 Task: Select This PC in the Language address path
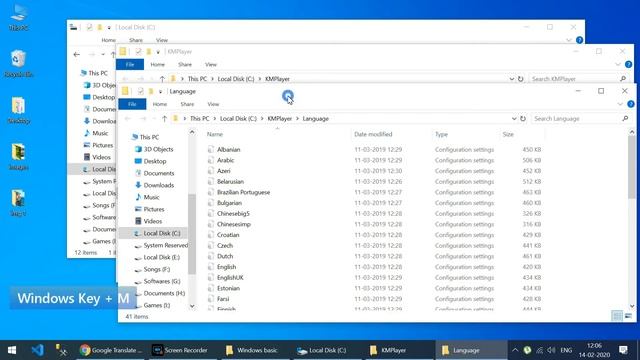point(200,119)
